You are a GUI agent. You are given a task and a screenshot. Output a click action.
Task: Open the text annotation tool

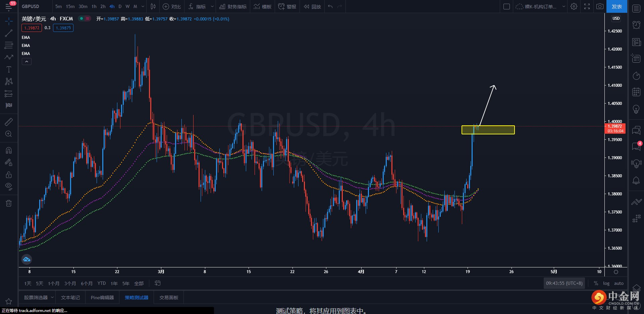click(9, 69)
